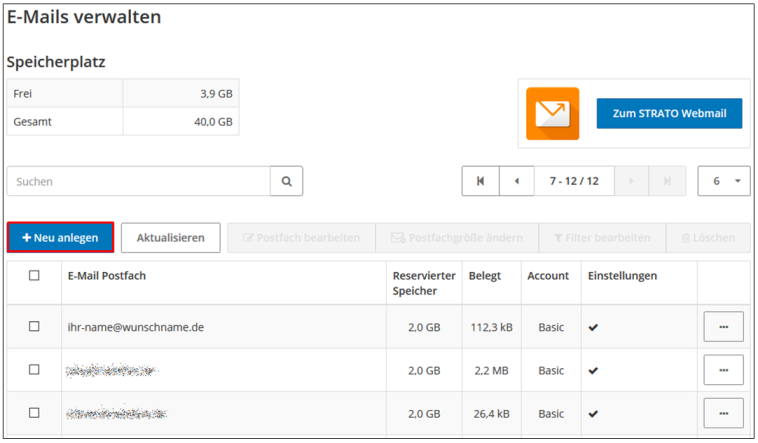Open the entries-per-page dropdown showing 6
Image resolution: width=758 pixels, height=443 pixels.
click(x=724, y=181)
